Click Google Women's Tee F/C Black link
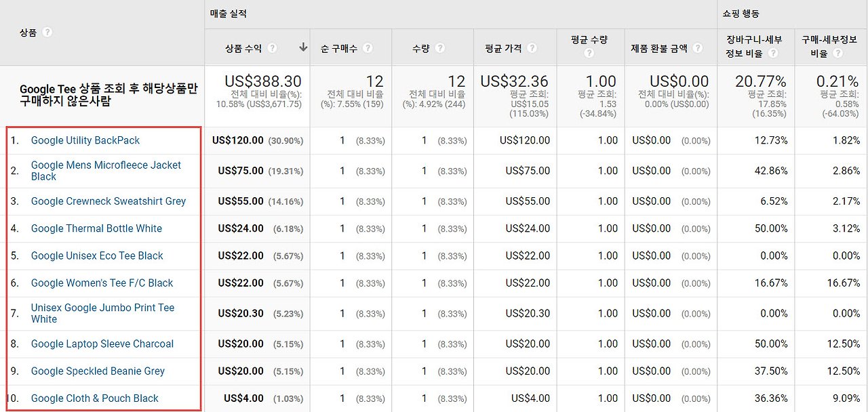868x412 pixels. [102, 283]
